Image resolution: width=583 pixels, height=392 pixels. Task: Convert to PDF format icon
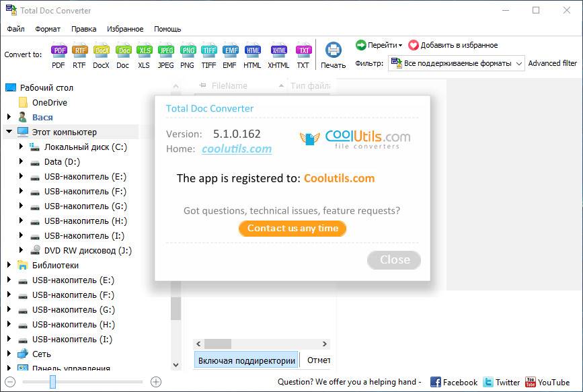coord(59,51)
